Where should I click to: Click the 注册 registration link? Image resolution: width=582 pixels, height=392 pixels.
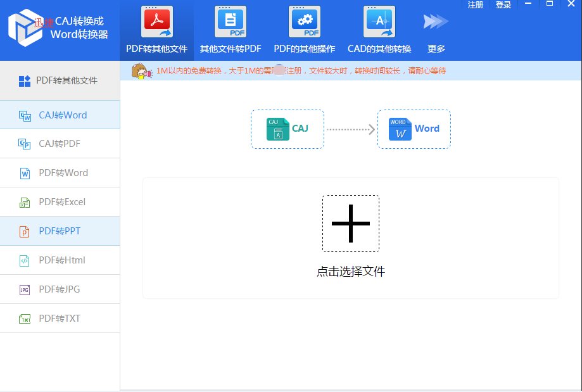coord(476,5)
